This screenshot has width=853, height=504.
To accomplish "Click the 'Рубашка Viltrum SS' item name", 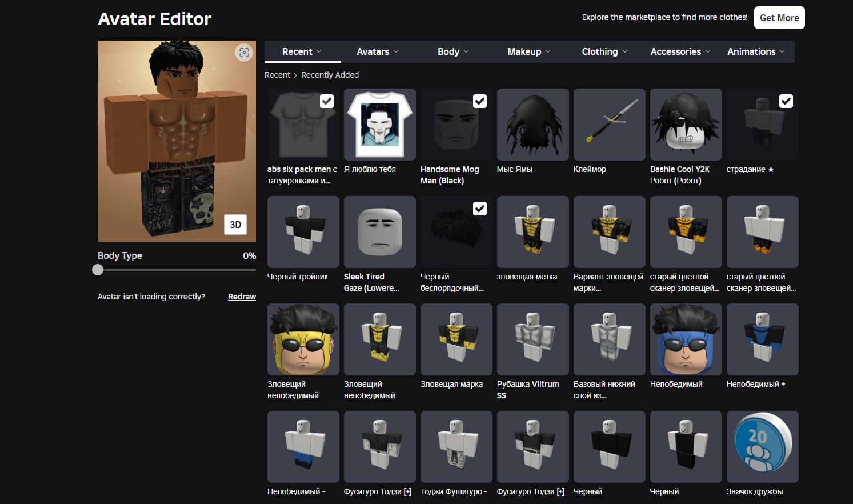I will point(528,390).
